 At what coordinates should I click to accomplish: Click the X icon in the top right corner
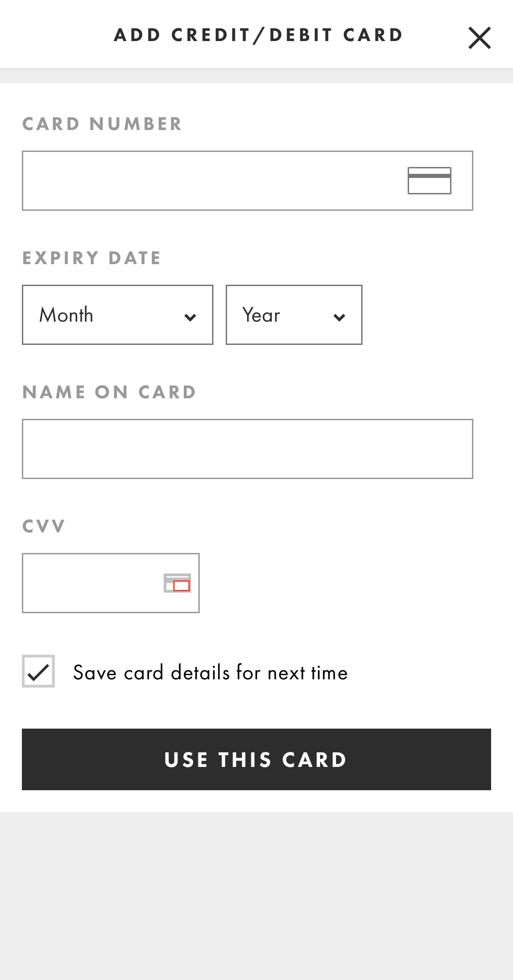click(479, 37)
